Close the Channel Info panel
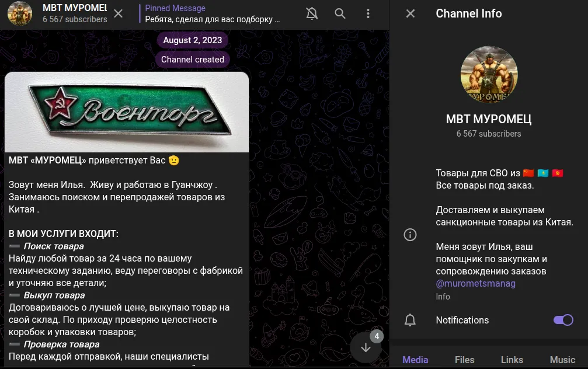The image size is (588, 369). [410, 13]
